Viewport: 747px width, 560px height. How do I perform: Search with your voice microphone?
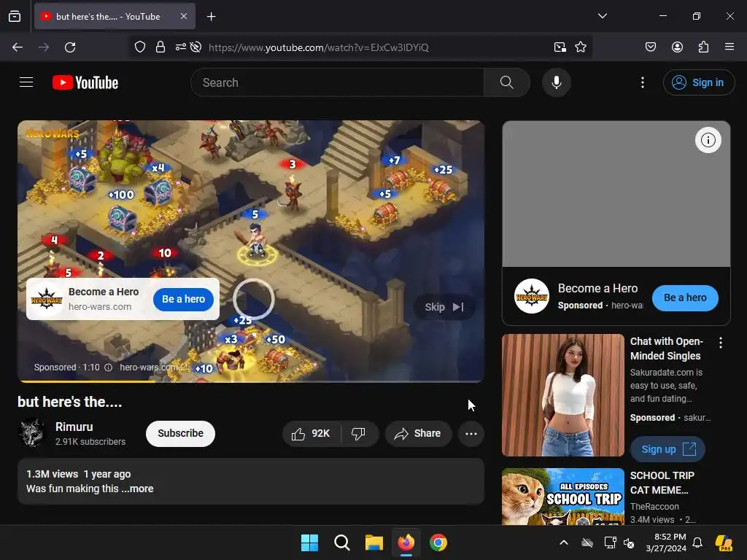(x=556, y=82)
